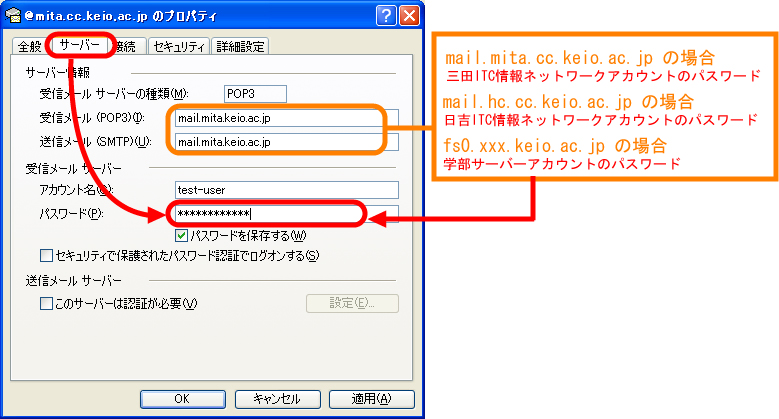Click the 設定 button for outgoing server
This screenshot has width=779, height=419.
tap(352, 304)
